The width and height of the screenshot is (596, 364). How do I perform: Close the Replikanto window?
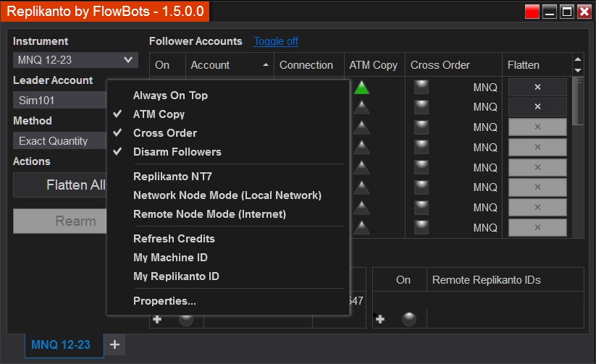[x=584, y=12]
